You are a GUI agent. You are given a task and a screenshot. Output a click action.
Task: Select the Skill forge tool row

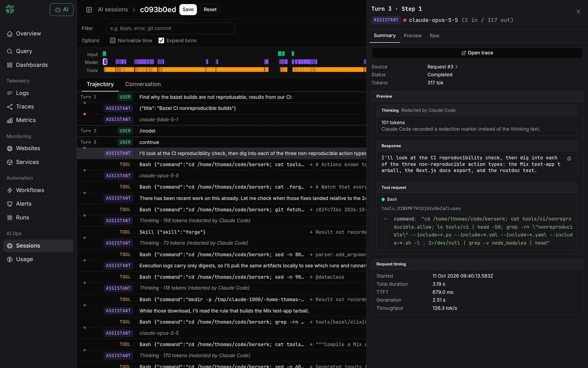click(x=222, y=232)
